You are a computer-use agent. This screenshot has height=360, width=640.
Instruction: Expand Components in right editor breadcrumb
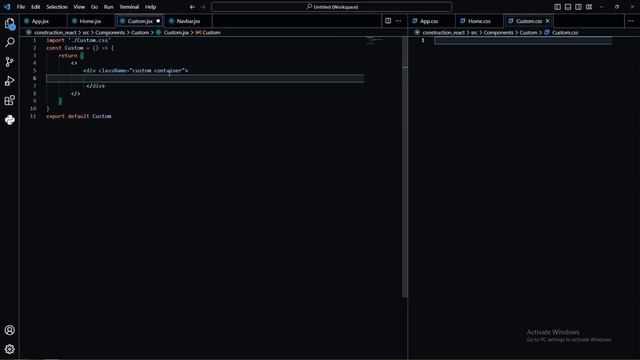click(x=499, y=32)
